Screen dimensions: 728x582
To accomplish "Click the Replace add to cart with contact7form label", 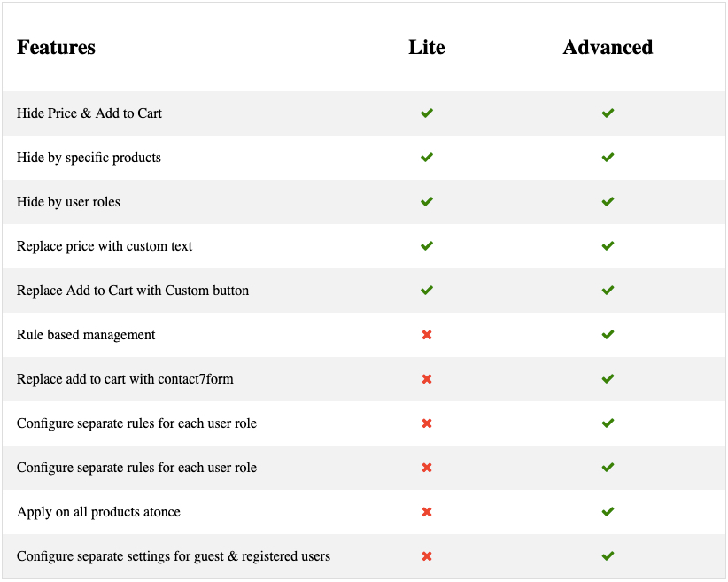I will pos(125,379).
